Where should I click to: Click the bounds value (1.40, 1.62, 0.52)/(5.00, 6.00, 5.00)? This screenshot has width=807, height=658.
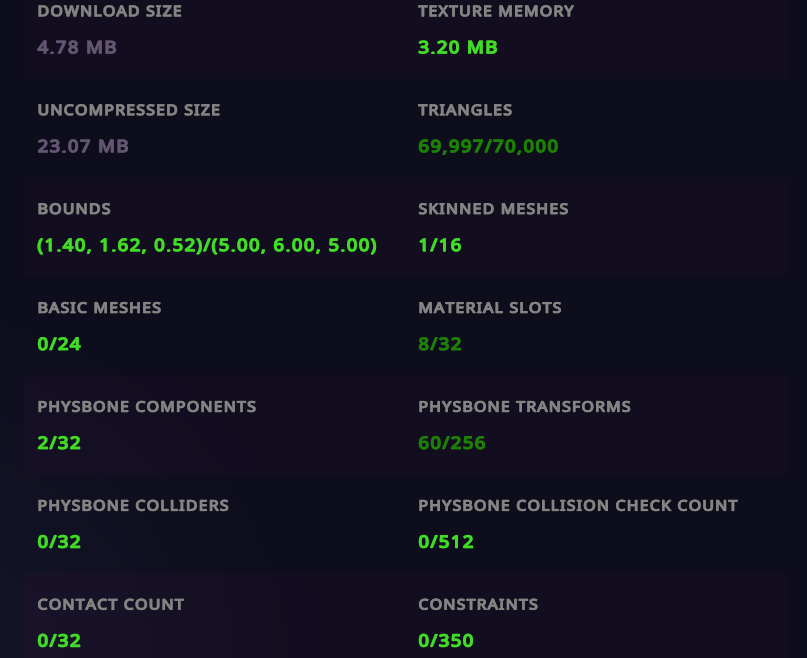pyautogui.click(x=207, y=245)
